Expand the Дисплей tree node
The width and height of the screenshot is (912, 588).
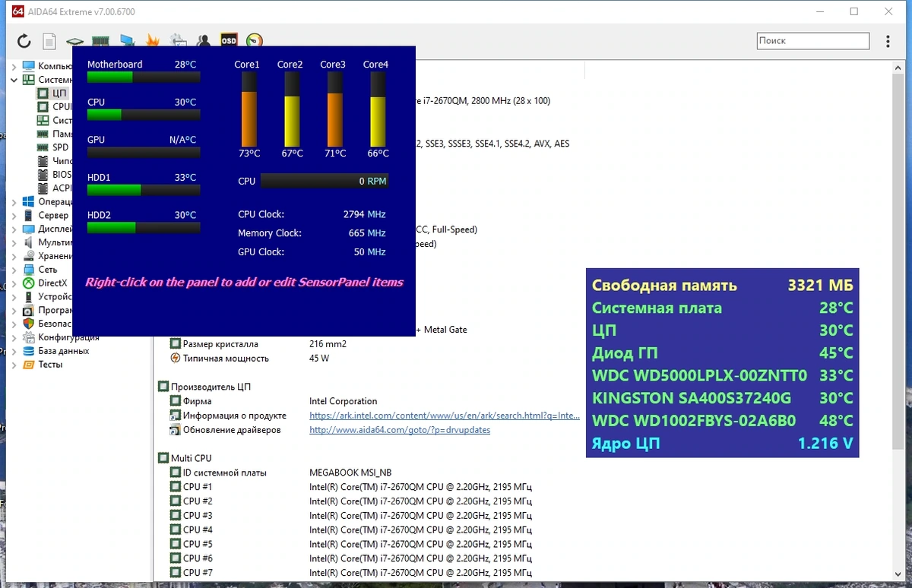tap(14, 229)
